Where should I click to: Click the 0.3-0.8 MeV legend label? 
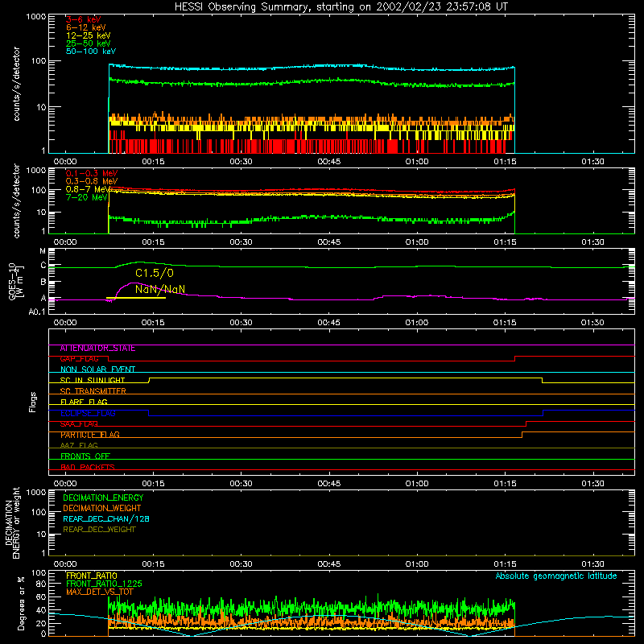pyautogui.click(x=92, y=181)
